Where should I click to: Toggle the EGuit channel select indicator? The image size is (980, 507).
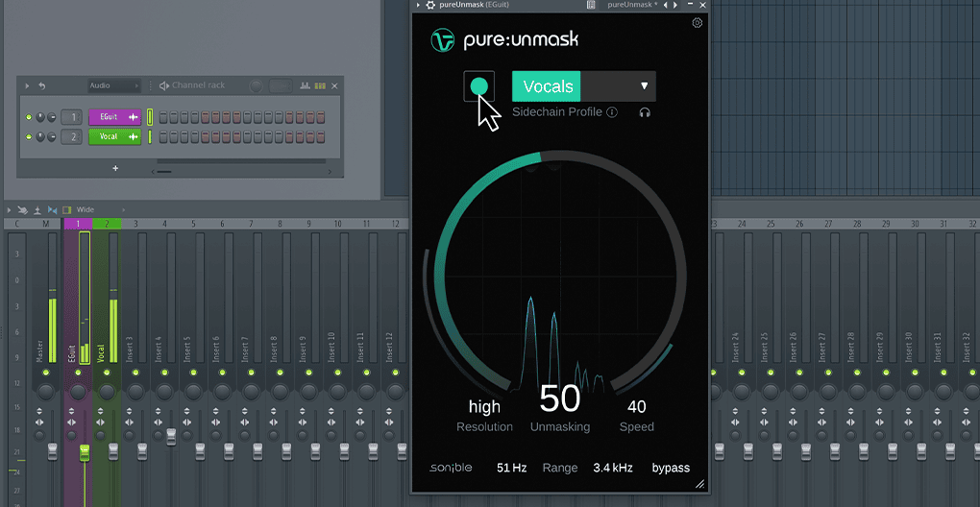click(150, 117)
